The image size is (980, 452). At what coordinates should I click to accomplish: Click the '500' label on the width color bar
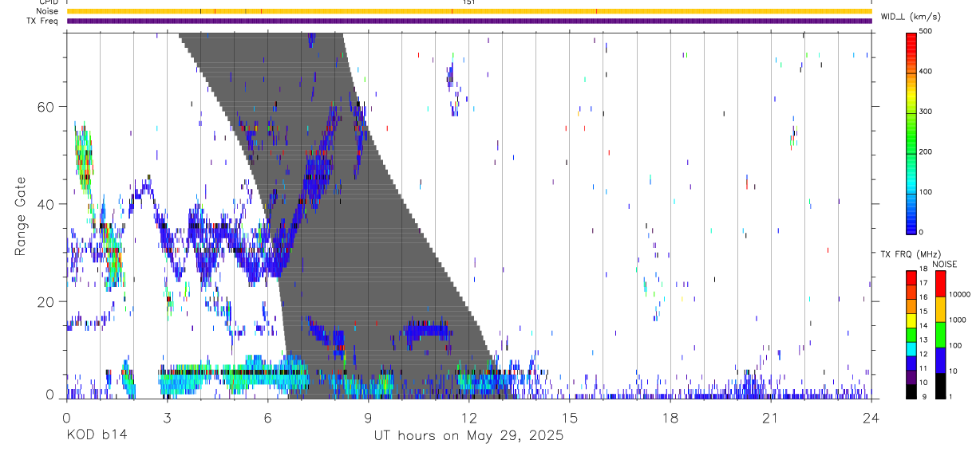pyautogui.click(x=925, y=31)
